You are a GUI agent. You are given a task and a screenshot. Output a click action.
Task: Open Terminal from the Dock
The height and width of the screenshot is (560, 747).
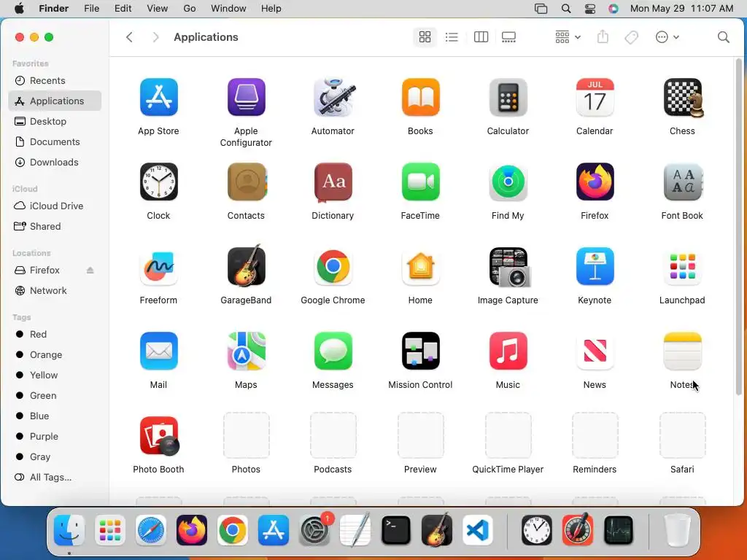[396, 530]
